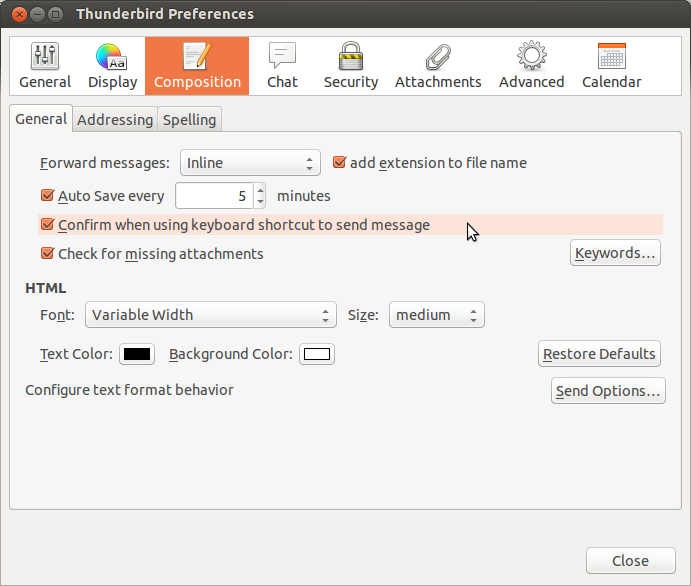Disable the Auto Save every checkbox
691x586 pixels.
[47, 196]
